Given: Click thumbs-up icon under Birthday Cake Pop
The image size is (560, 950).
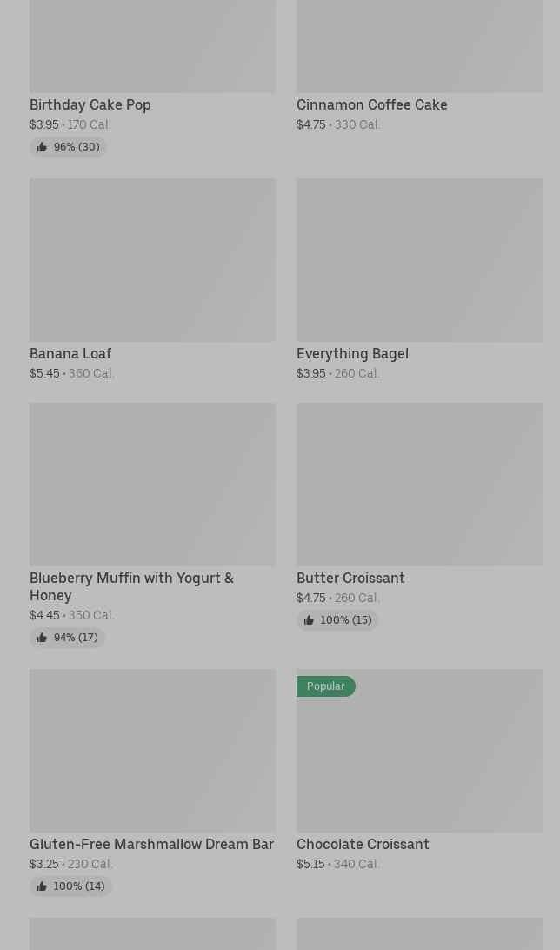Looking at the screenshot, I should tap(42, 147).
